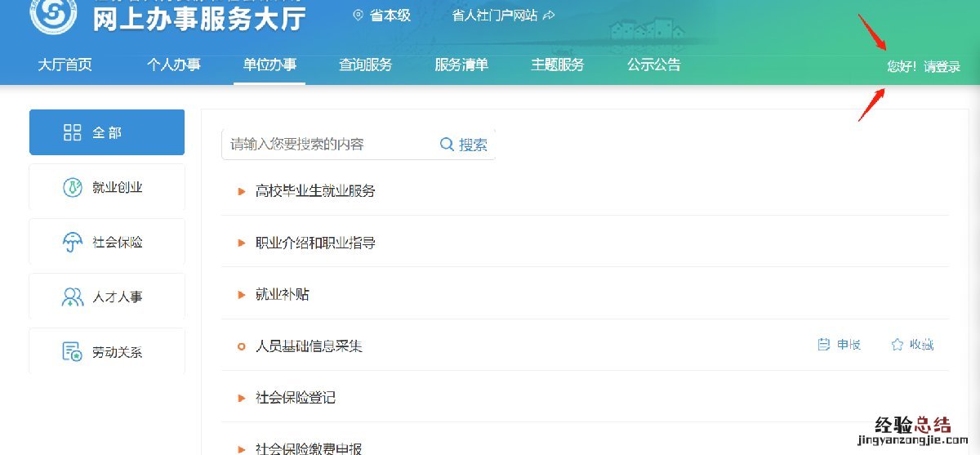This screenshot has width=980, height=455.
Task: Click the grid icon in 全部 category
Action: [73, 132]
